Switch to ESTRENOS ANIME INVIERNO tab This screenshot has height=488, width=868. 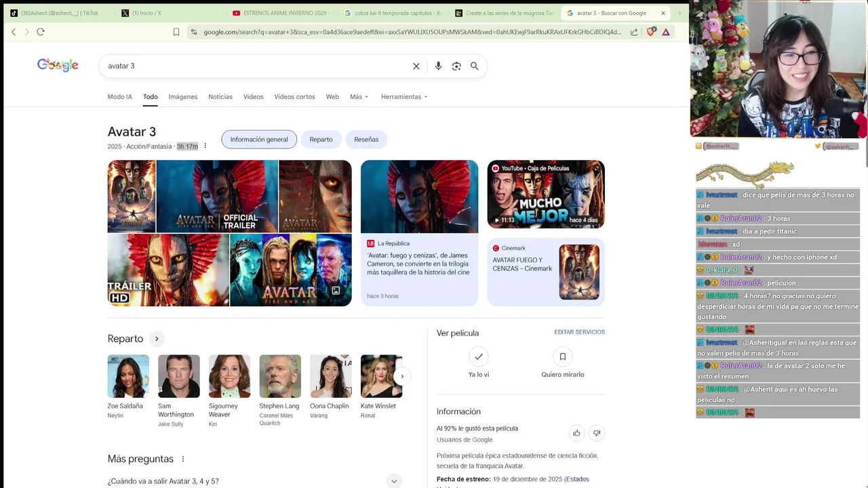281,13
